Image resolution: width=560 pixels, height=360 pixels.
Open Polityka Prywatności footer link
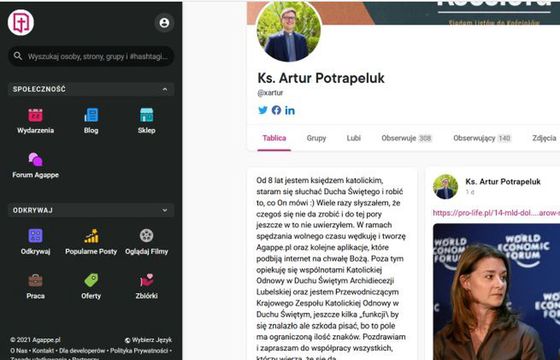coord(139,351)
